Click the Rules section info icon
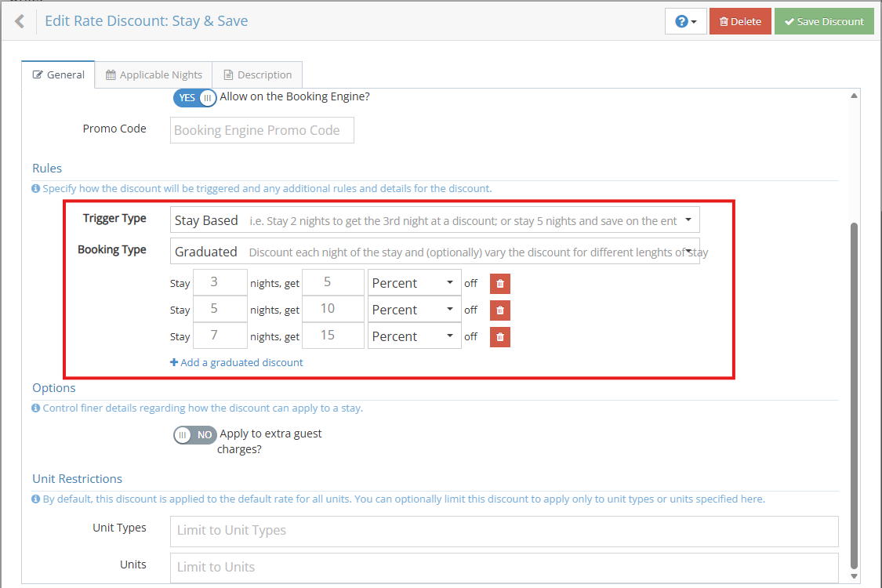The image size is (882, 588). pos(36,189)
